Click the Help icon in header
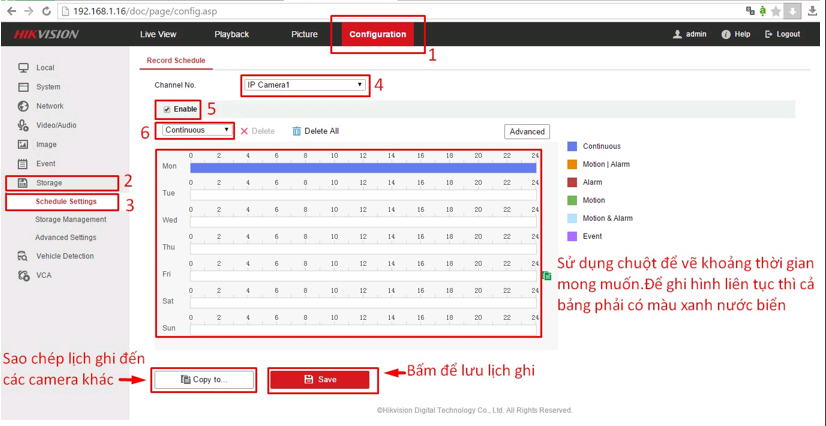The image size is (826, 426). click(726, 34)
